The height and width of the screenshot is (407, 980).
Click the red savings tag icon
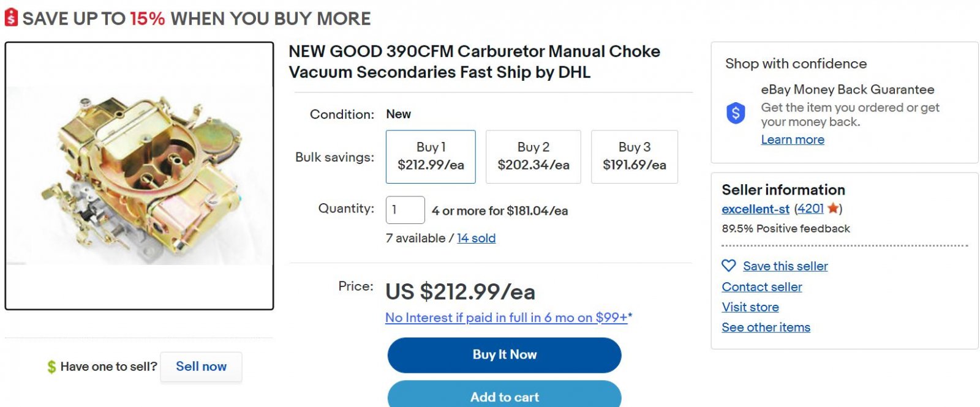point(11,18)
